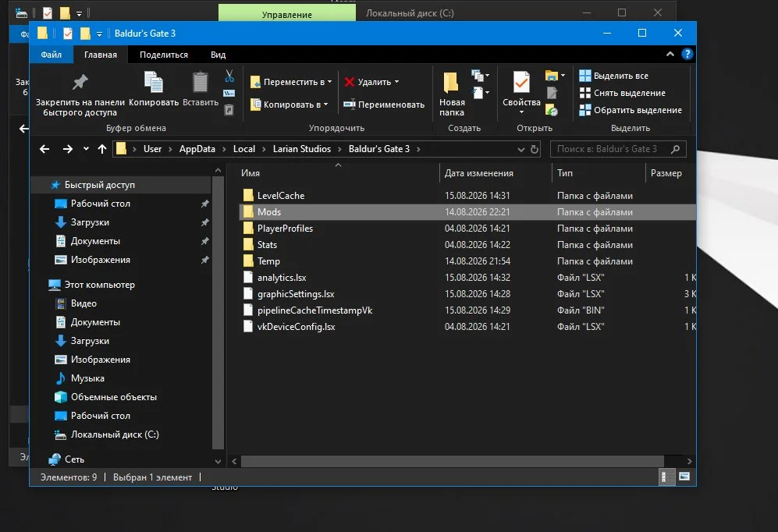Unpin Загрузки from Quick access

coord(204,222)
